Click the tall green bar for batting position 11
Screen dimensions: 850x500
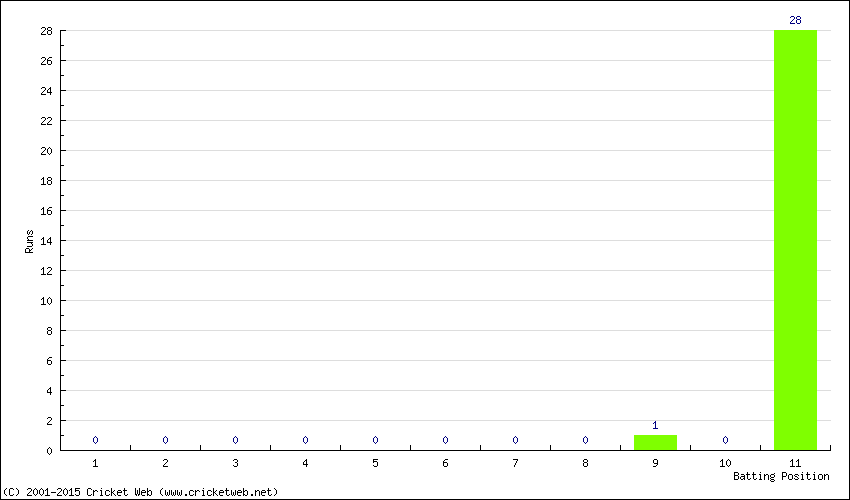point(795,240)
